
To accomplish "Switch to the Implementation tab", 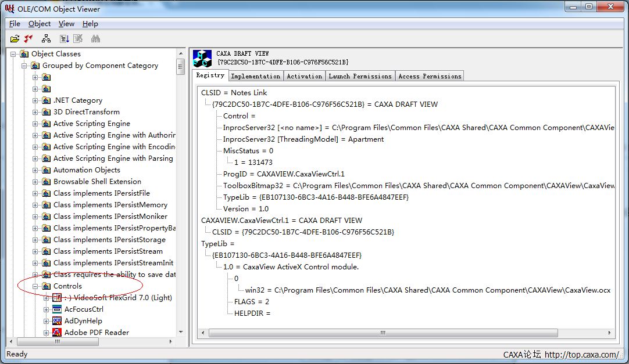I will (x=255, y=76).
